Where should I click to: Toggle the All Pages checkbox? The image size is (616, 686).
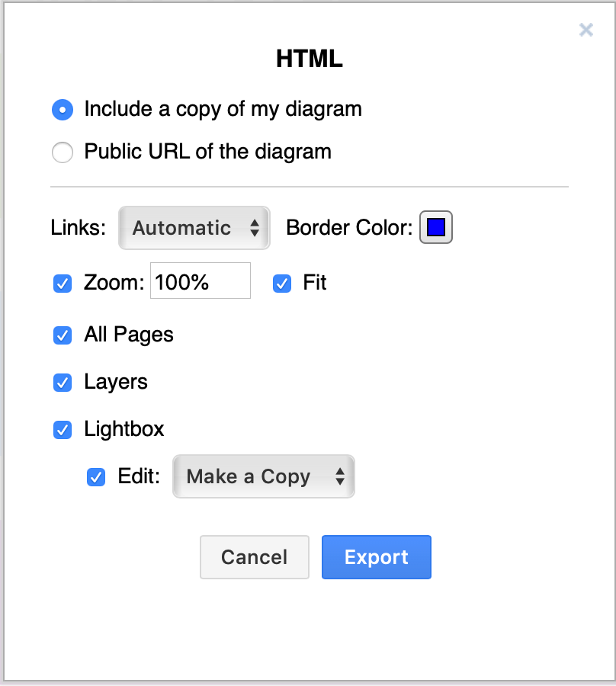pyautogui.click(x=62, y=335)
